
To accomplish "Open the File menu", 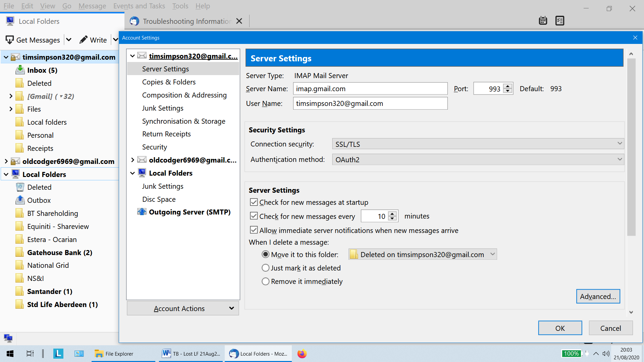I will click(9, 6).
